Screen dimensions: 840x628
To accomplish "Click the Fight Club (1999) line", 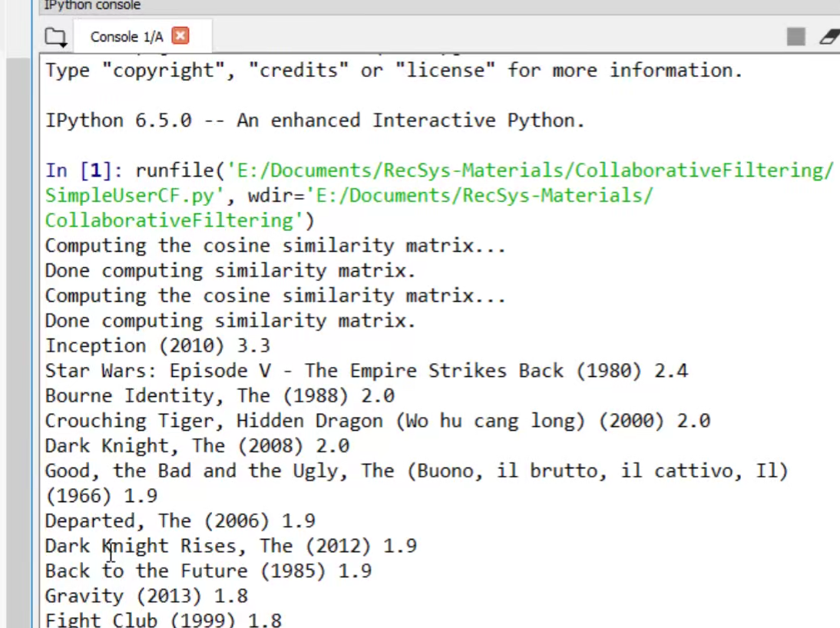I will 163,619.
